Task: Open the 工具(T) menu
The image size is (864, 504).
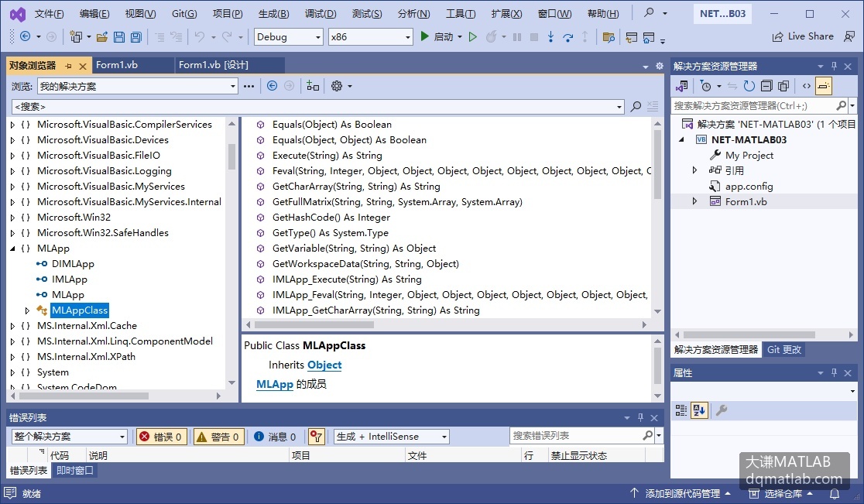Action: tap(461, 13)
